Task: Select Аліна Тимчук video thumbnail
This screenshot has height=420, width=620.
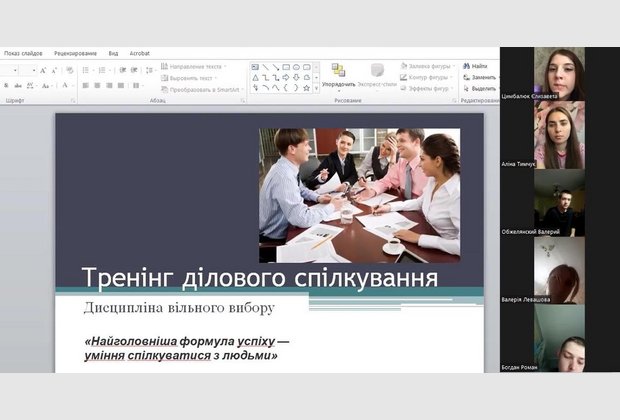Action: [559, 135]
